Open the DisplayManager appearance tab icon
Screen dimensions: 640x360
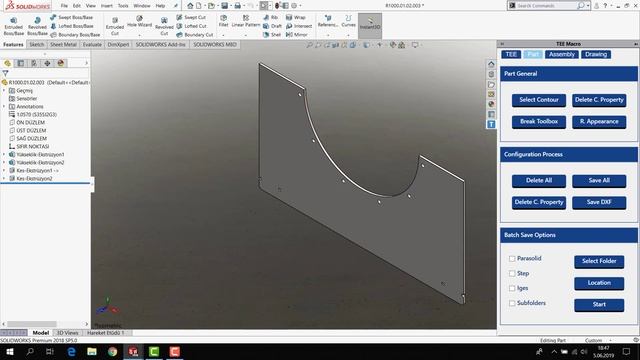pos(61,63)
